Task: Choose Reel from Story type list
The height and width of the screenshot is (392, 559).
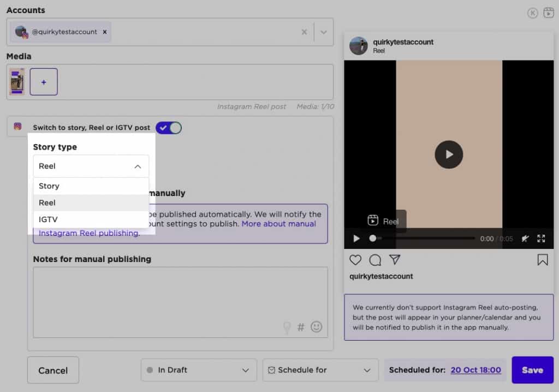Action: (x=91, y=203)
